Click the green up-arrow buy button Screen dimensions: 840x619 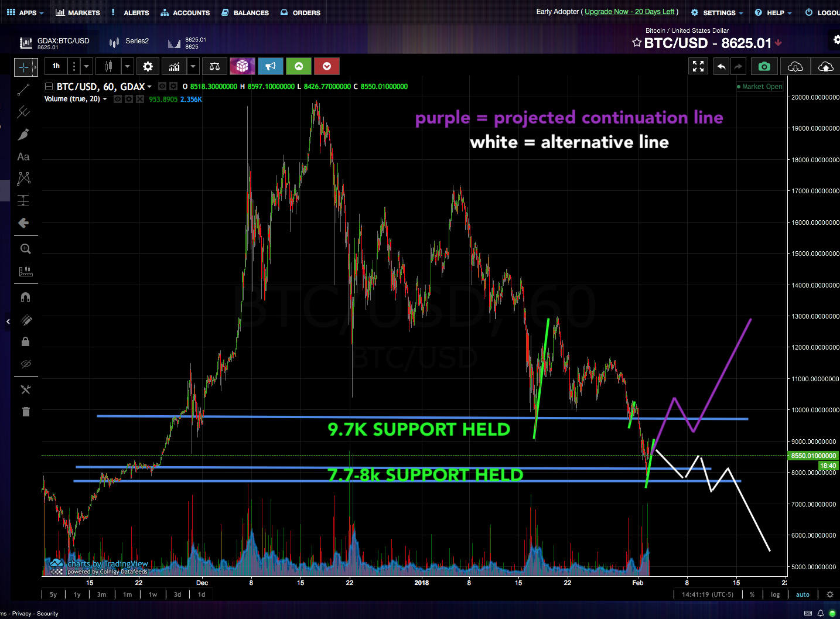pyautogui.click(x=299, y=67)
